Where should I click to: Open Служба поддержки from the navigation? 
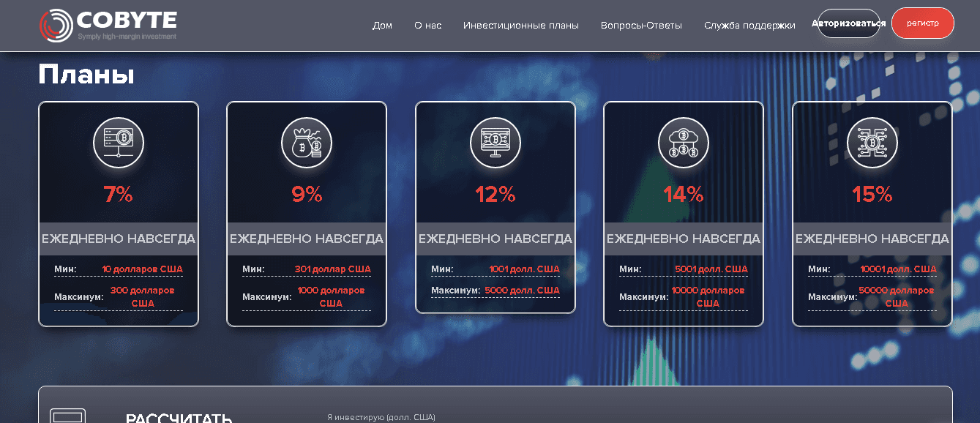point(749,25)
